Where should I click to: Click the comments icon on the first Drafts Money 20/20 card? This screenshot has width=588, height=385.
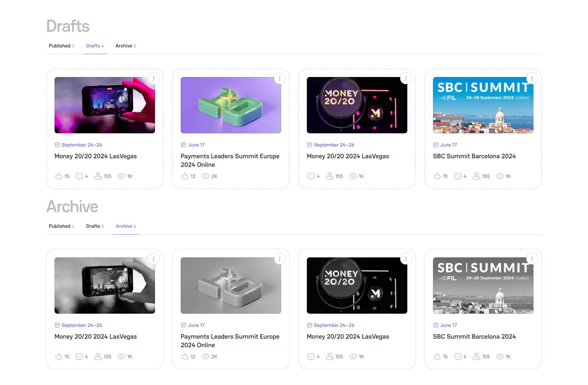click(x=79, y=176)
